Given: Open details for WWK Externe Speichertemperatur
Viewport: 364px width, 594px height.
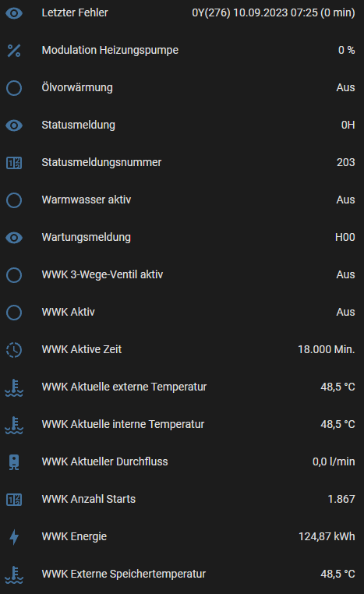Looking at the screenshot, I should tap(182, 575).
